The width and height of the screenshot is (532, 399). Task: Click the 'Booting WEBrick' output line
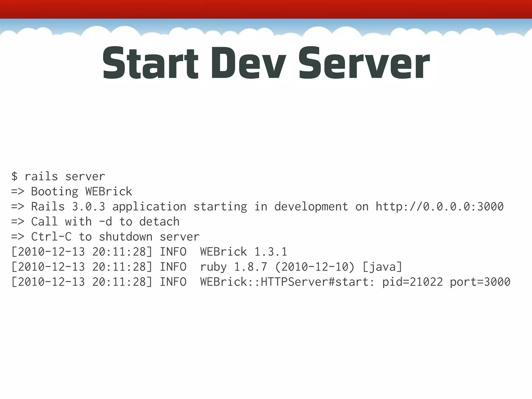[81, 191]
